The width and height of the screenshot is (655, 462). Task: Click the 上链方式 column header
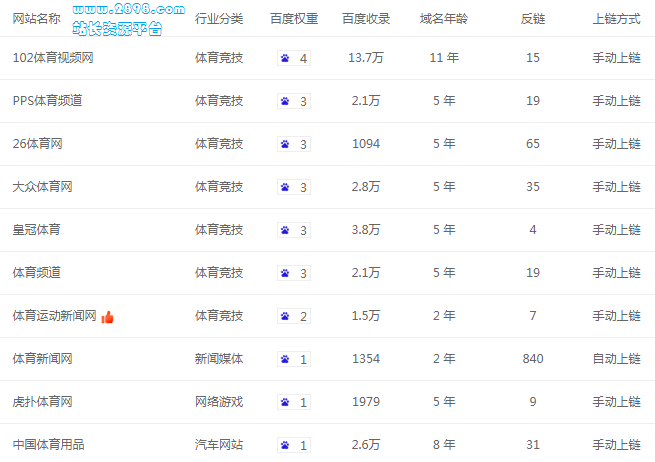(617, 19)
